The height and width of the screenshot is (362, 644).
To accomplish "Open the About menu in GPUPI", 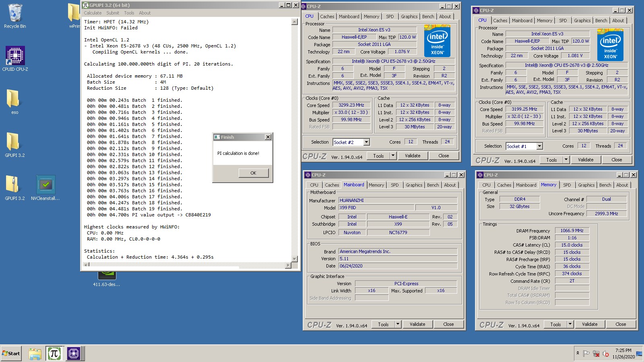I will (x=145, y=13).
